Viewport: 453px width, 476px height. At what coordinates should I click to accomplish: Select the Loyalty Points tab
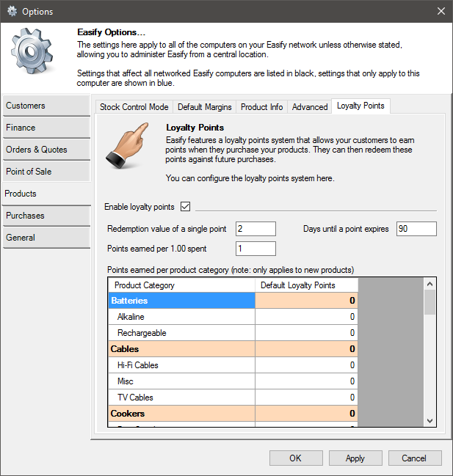pos(360,106)
